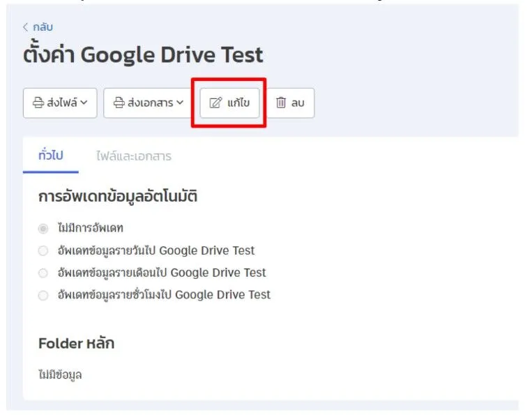Click the trash bin delete icon

tap(281, 103)
